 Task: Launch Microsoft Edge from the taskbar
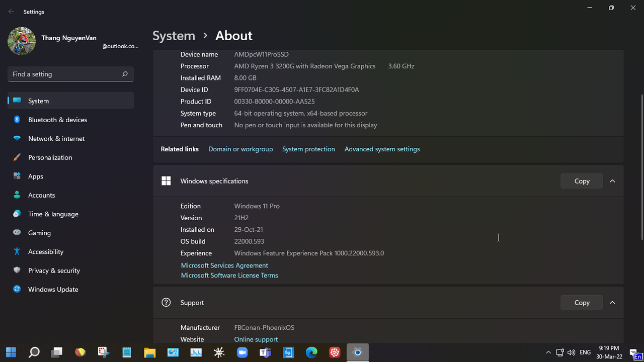click(x=311, y=352)
